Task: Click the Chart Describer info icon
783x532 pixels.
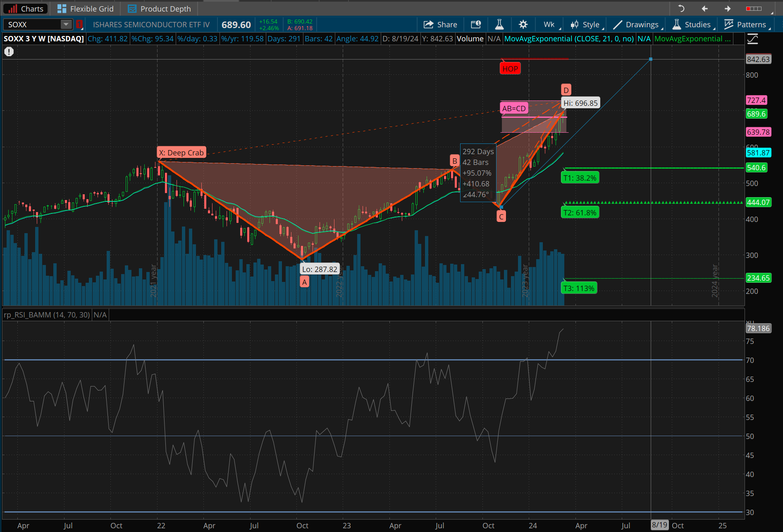Action: (x=476, y=25)
